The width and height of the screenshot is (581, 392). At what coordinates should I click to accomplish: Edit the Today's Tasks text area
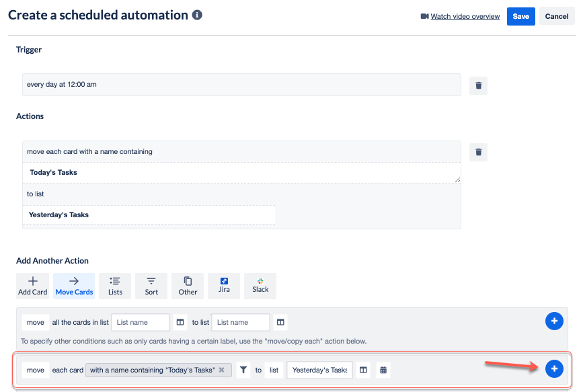[241, 173]
